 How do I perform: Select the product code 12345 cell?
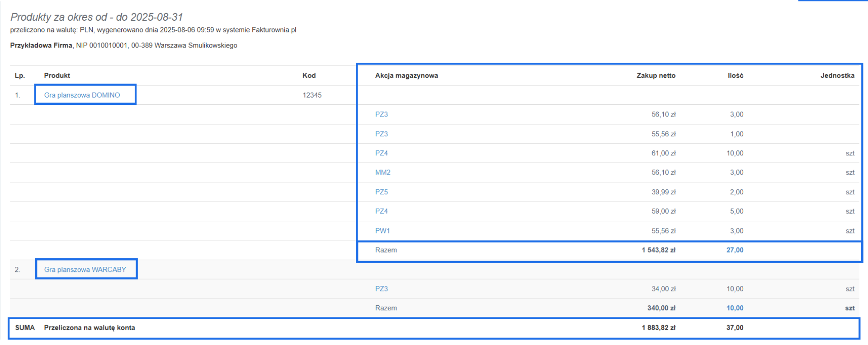312,95
